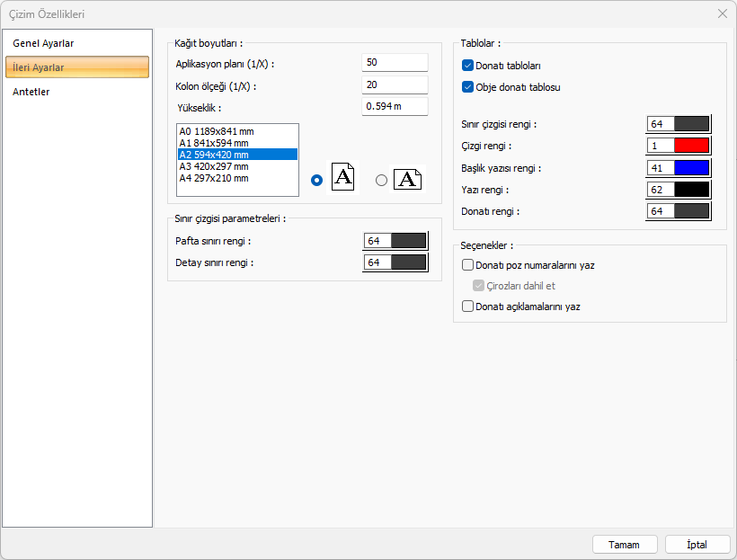Click the Aplikasyon planı scale input field
Image resolution: width=737 pixels, height=560 pixels.
[395, 62]
